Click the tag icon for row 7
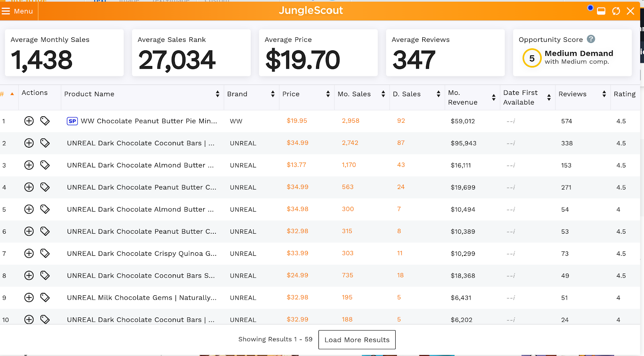 pos(45,253)
